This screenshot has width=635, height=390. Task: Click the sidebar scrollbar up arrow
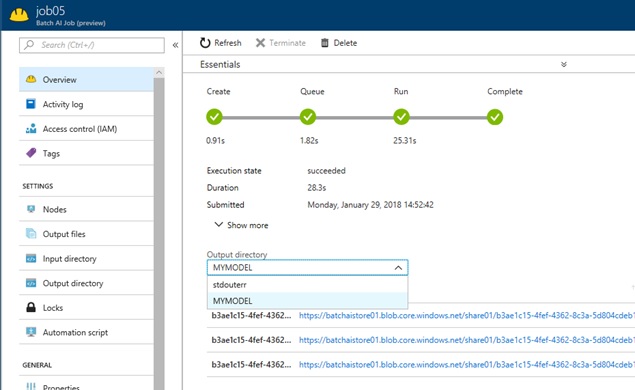pyautogui.click(x=159, y=72)
